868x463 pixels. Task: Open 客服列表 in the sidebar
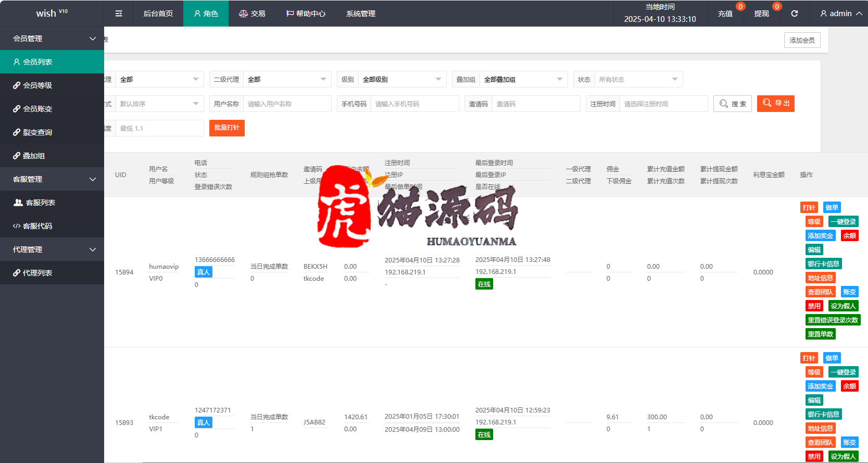tap(52, 203)
